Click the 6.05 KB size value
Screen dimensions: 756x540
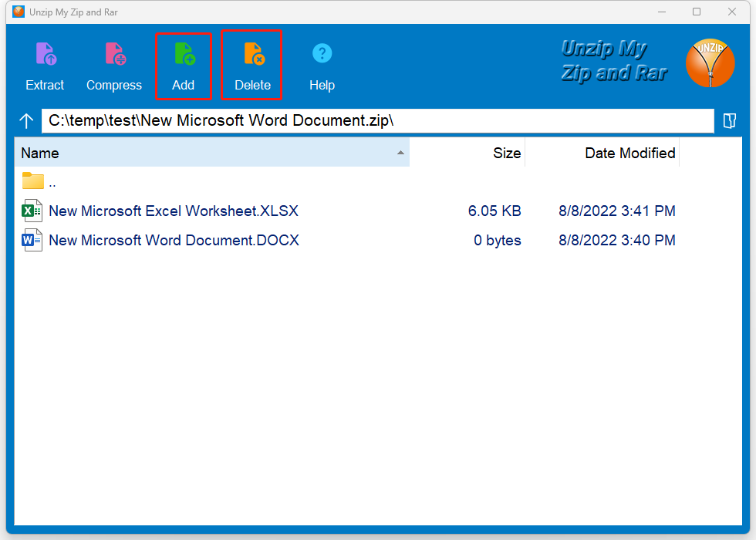coord(494,211)
